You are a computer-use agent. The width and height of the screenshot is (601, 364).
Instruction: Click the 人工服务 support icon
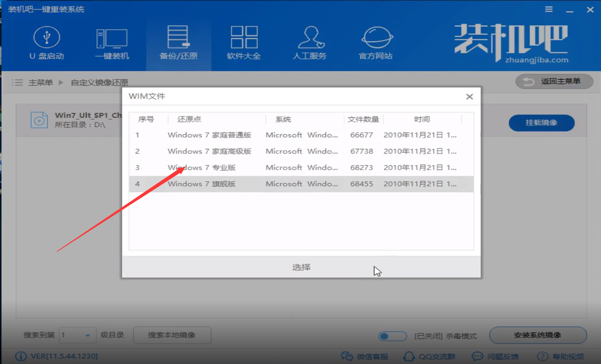pos(309,38)
